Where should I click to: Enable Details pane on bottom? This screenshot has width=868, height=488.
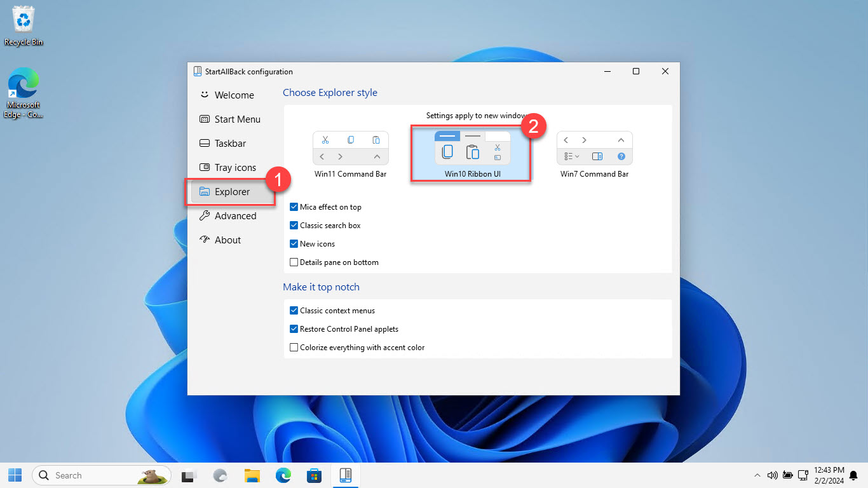[x=294, y=262]
